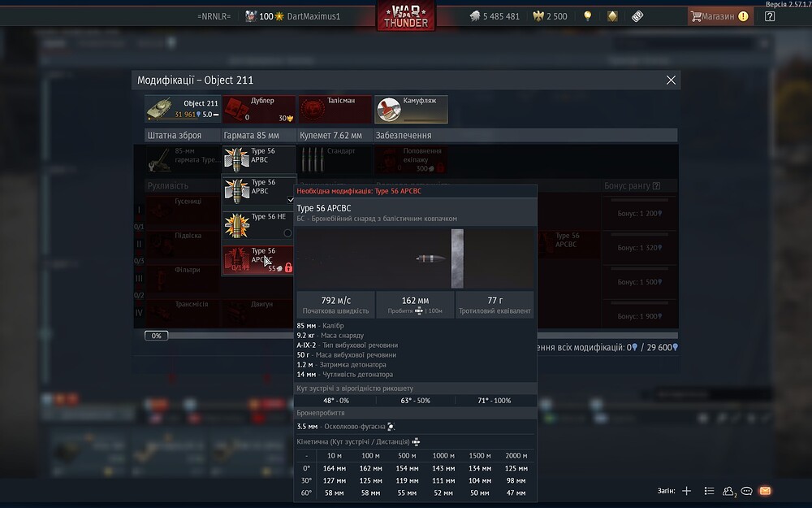
Task: Click the Golden Eagles balance 2 500
Action: 550,16
